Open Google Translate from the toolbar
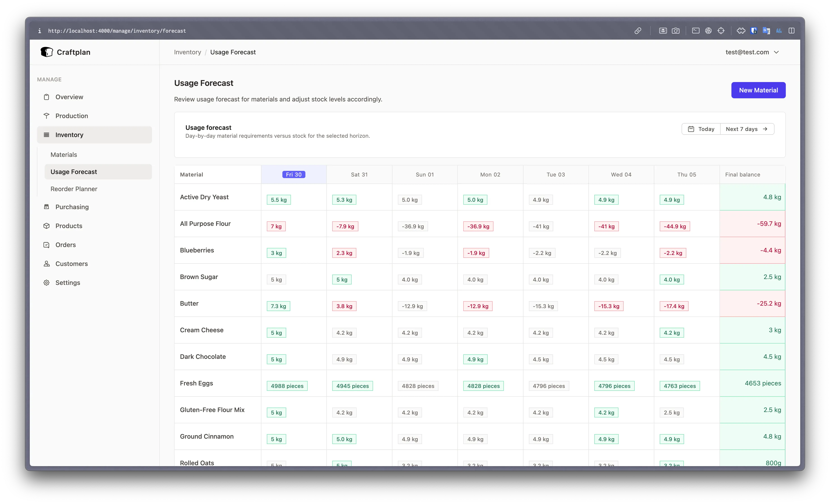This screenshot has width=830, height=504. coord(767,31)
